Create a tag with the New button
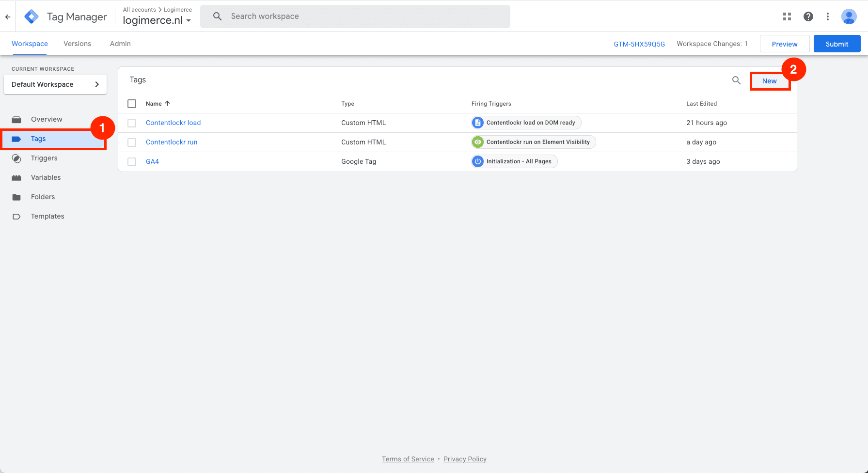The width and height of the screenshot is (868, 473). pyautogui.click(x=769, y=81)
